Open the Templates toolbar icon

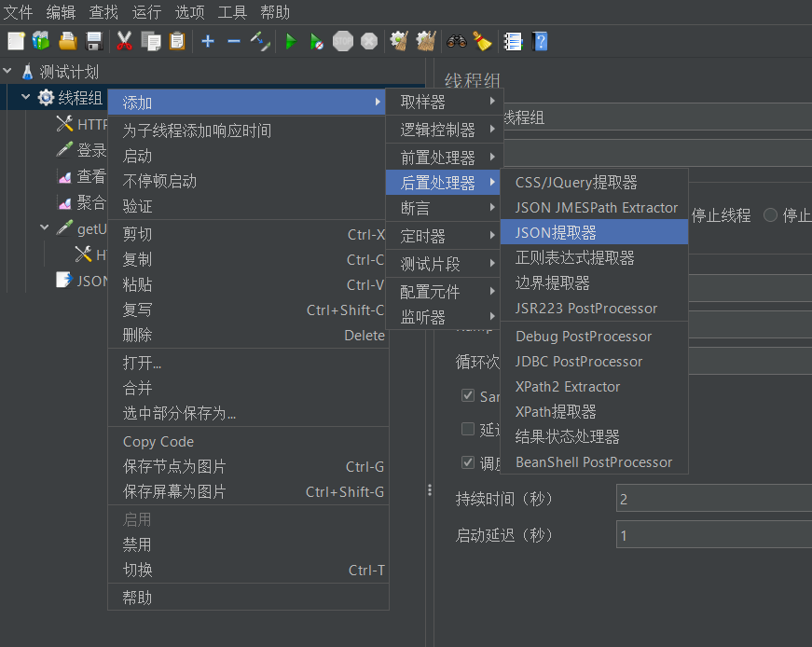point(41,41)
